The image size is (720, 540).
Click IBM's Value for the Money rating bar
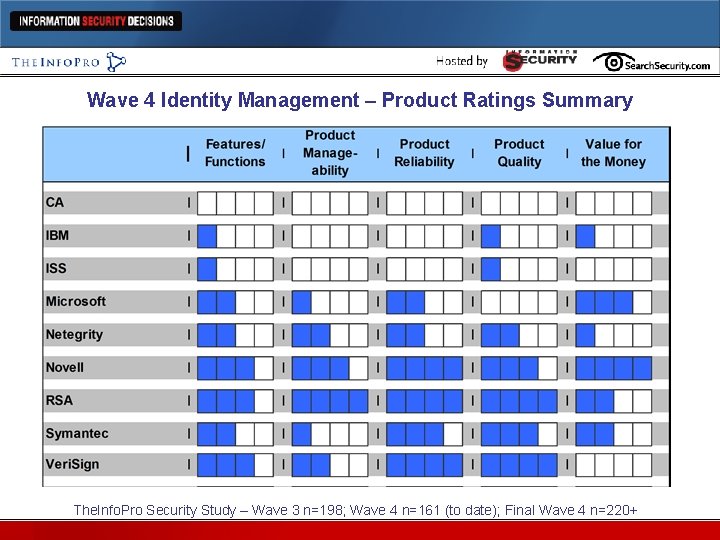(x=613, y=236)
